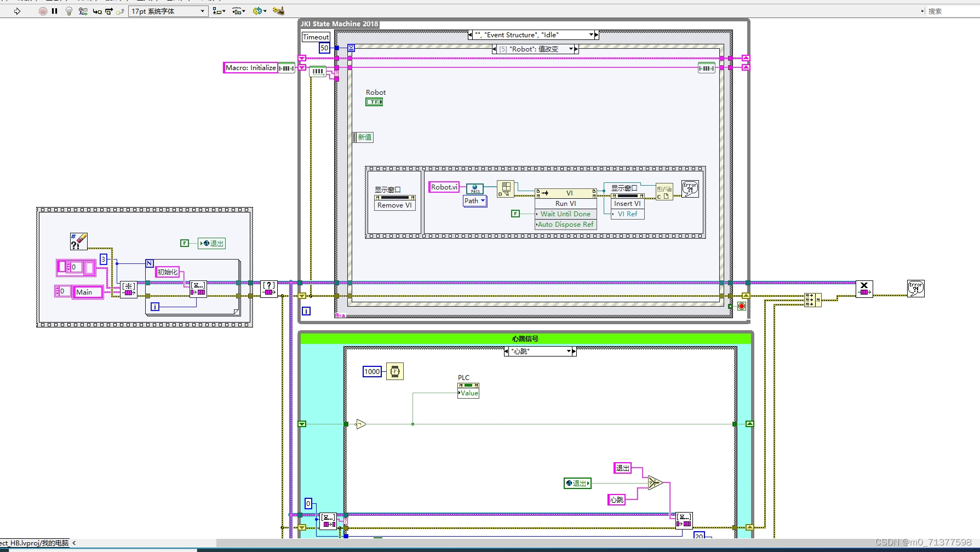Go to next case of Idle case structure
Viewport: 980px width, 552px height.
(x=597, y=35)
